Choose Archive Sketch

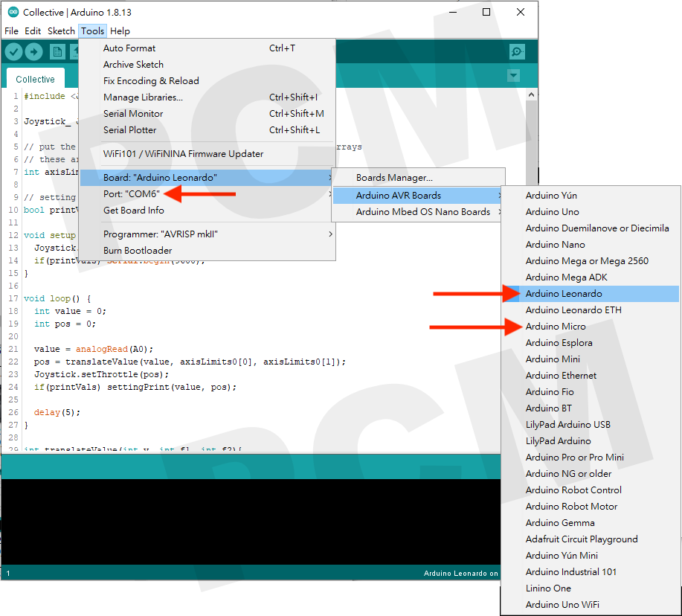tap(207, 65)
